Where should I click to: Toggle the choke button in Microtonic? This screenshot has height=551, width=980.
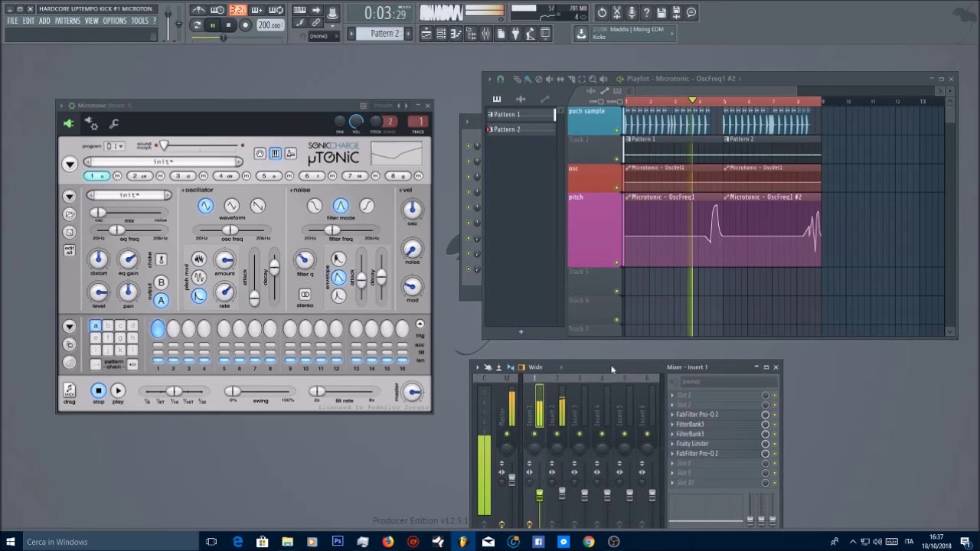(x=161, y=260)
